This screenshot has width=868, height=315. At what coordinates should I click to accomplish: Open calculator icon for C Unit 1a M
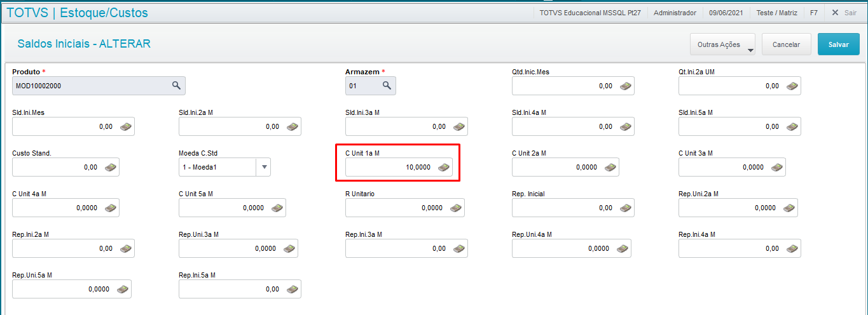[444, 167]
